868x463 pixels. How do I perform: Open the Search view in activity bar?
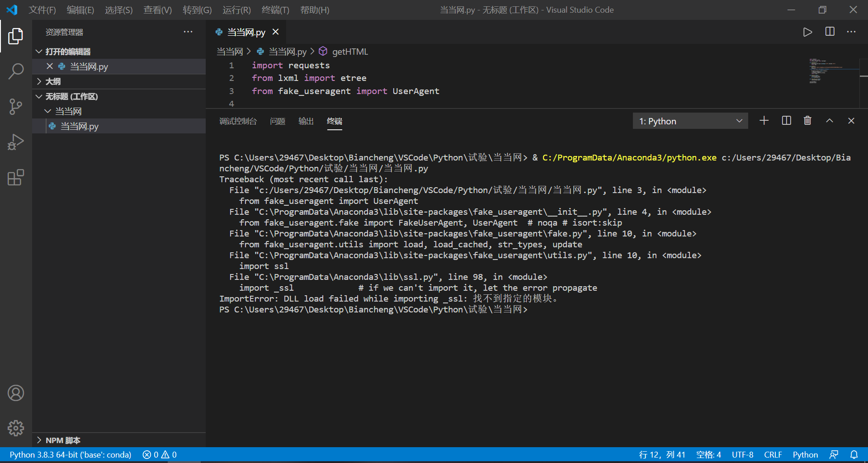pos(16,71)
